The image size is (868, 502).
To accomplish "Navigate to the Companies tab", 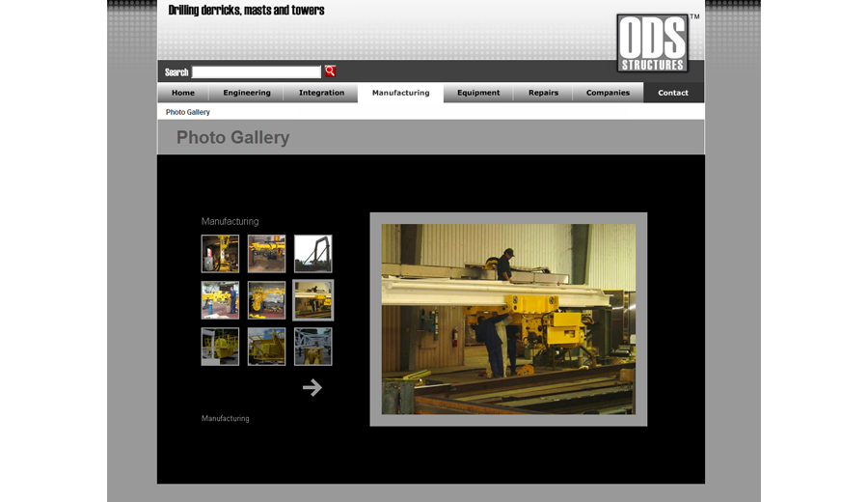I will (x=608, y=93).
